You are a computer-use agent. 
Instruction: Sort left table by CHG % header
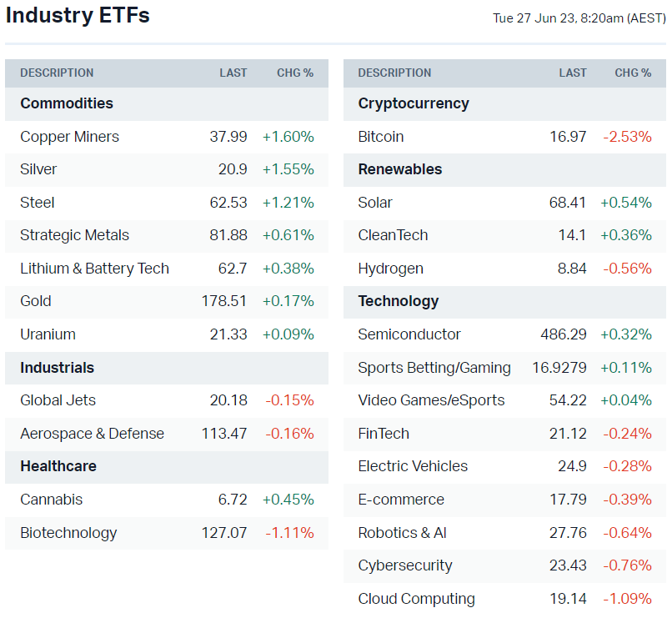295,73
